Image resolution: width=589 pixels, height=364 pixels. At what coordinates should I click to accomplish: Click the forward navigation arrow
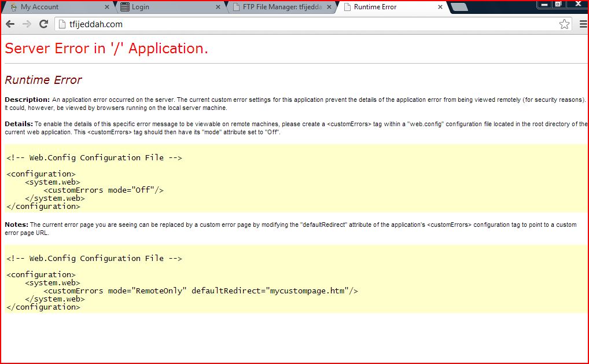(x=27, y=24)
